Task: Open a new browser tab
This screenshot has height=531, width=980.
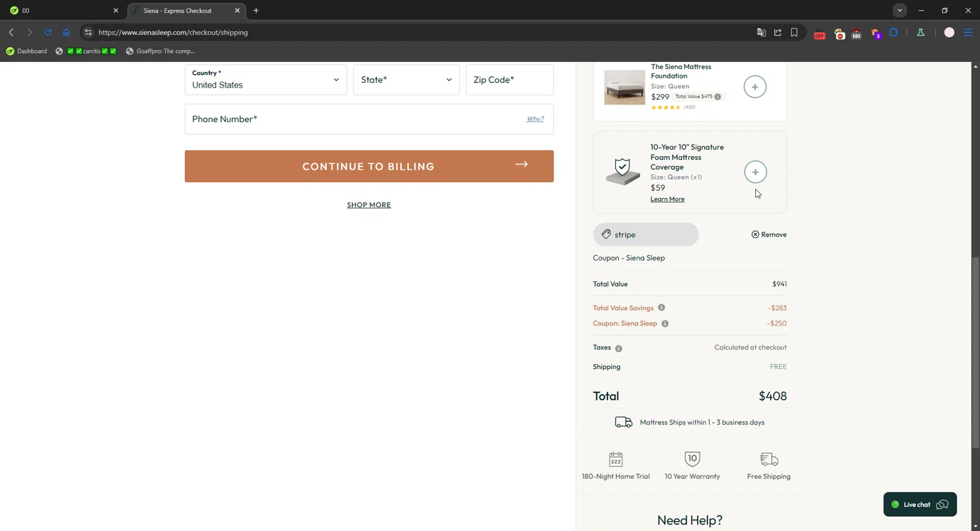Action: 256,10
